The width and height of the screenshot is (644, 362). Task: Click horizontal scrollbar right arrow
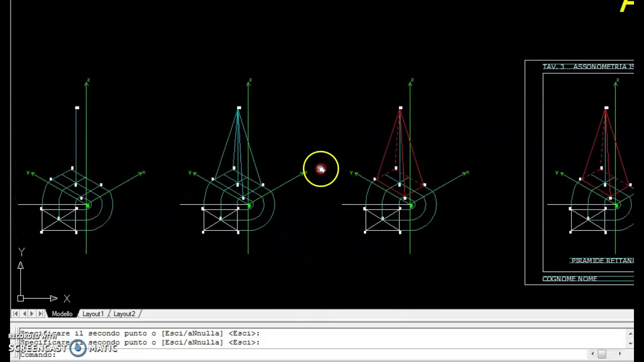[620, 354]
